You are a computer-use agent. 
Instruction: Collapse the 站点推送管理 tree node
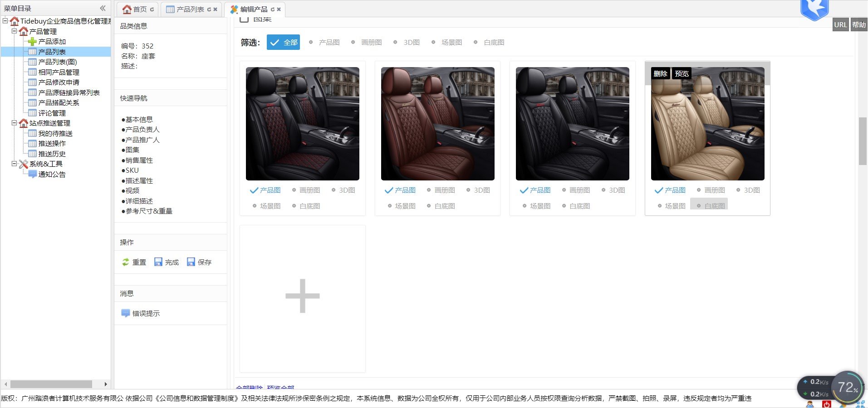click(14, 123)
